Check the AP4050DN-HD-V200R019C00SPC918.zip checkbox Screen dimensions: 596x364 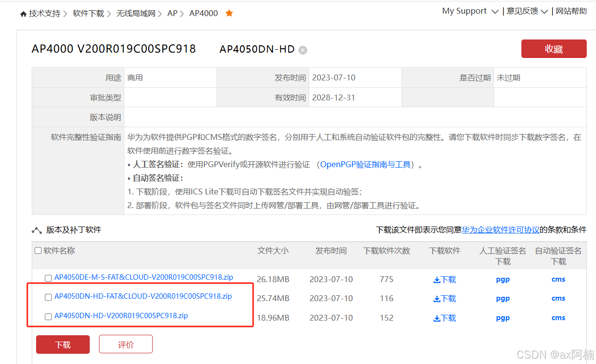click(x=48, y=317)
